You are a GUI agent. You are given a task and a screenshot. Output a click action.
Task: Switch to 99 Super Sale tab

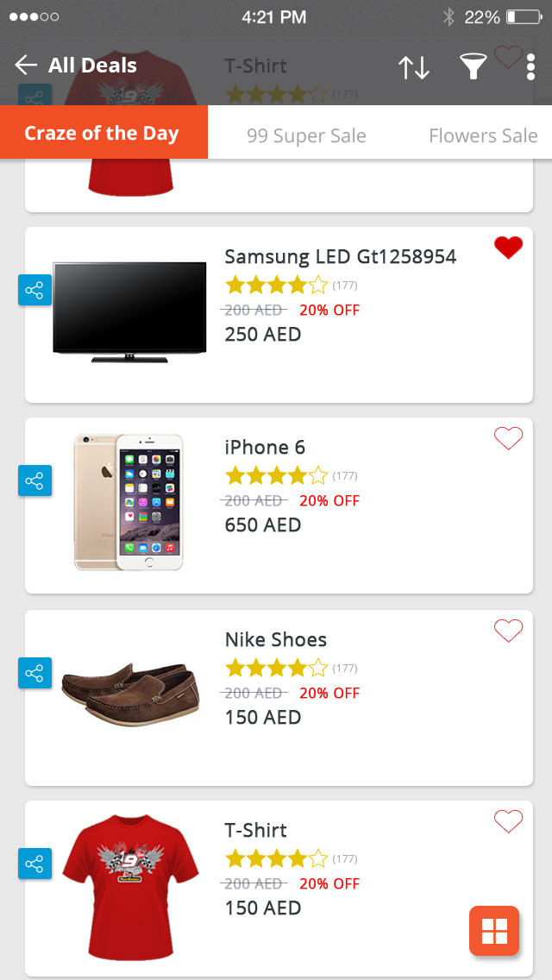[306, 136]
